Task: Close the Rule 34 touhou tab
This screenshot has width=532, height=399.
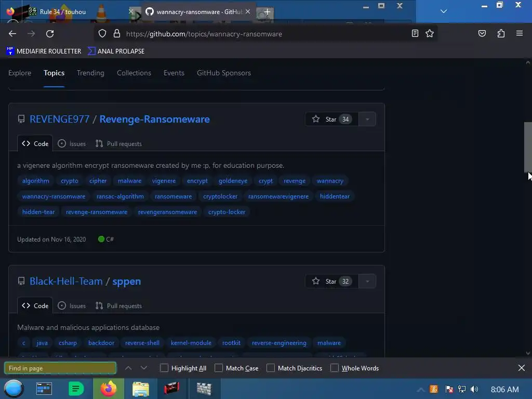Action: (130, 11)
